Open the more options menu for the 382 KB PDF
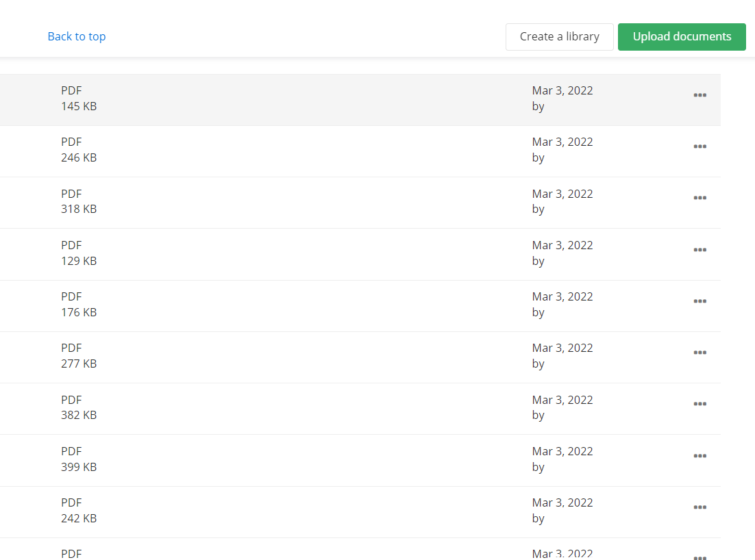The image size is (755, 560). click(x=700, y=405)
